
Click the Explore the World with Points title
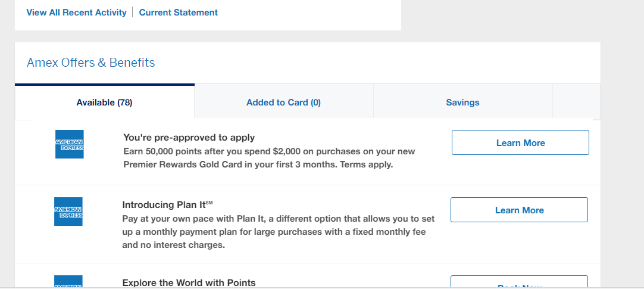(x=189, y=282)
